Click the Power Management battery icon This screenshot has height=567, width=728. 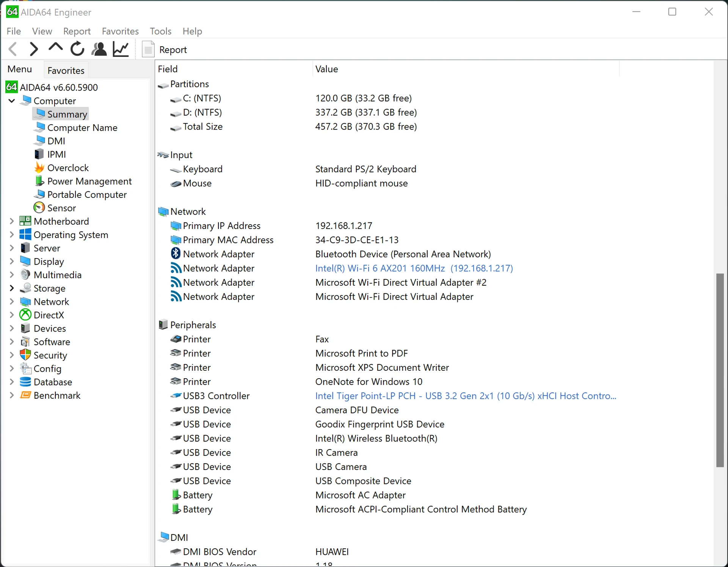[x=39, y=181]
